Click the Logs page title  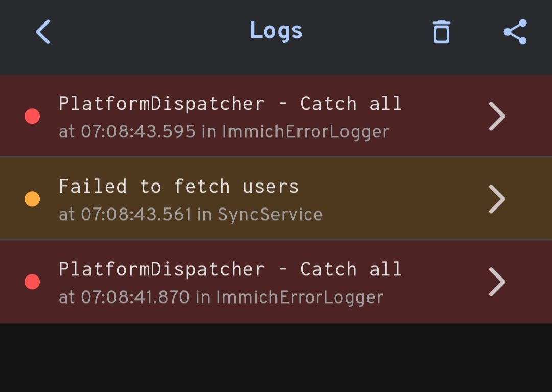(276, 31)
